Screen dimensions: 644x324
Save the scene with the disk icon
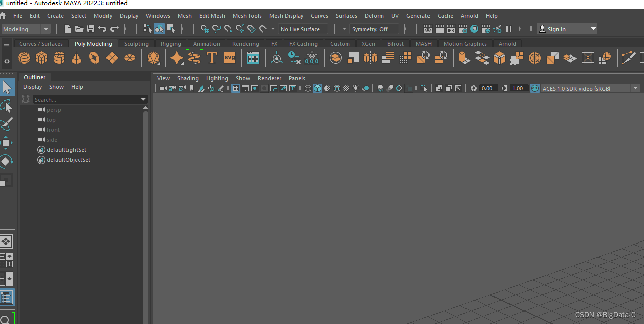click(91, 29)
